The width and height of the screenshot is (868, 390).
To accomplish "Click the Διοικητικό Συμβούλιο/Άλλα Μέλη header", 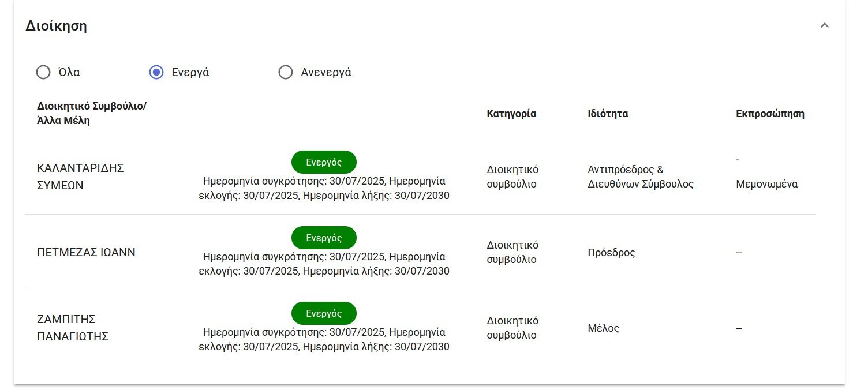I will click(x=92, y=114).
